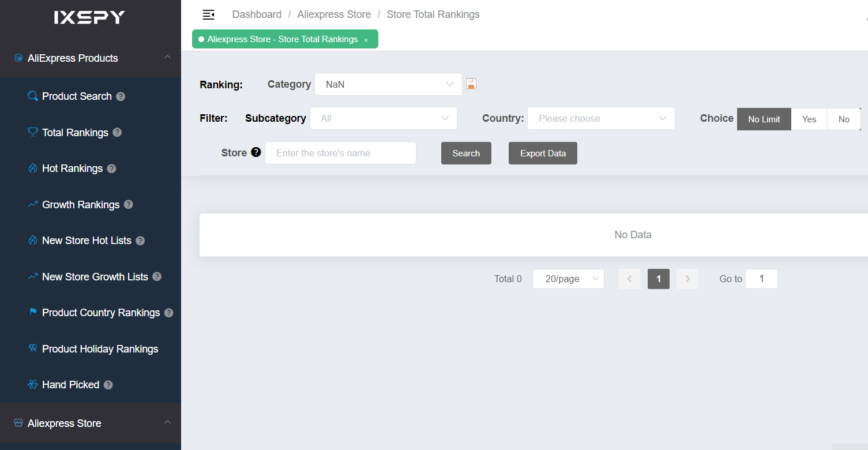Open Product Country Rankings flag icon
The height and width of the screenshot is (450, 868).
coord(33,312)
